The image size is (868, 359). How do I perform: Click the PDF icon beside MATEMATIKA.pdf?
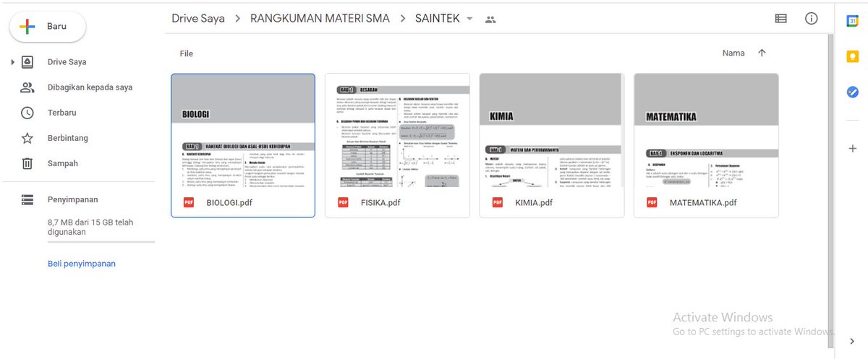[652, 202]
